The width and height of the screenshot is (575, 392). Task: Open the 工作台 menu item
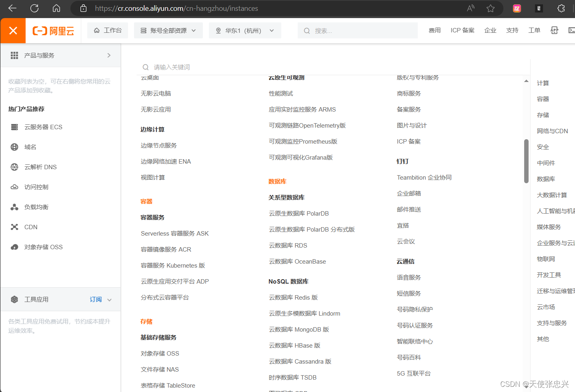tap(107, 30)
